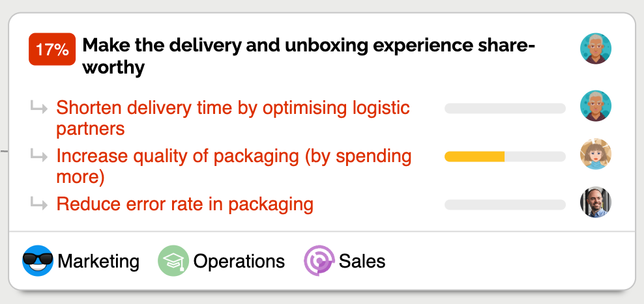Click the Operations graduation cap icon

pos(173,262)
